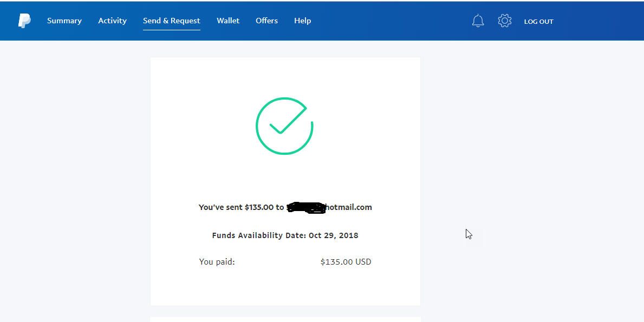The height and width of the screenshot is (322, 644).
Task: Click the blacked-out recipient email address
Action: pos(306,207)
